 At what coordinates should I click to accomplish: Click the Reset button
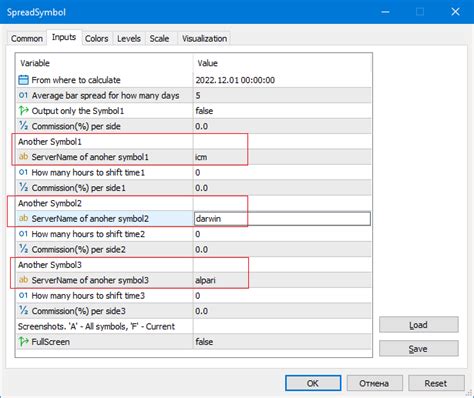tap(436, 383)
